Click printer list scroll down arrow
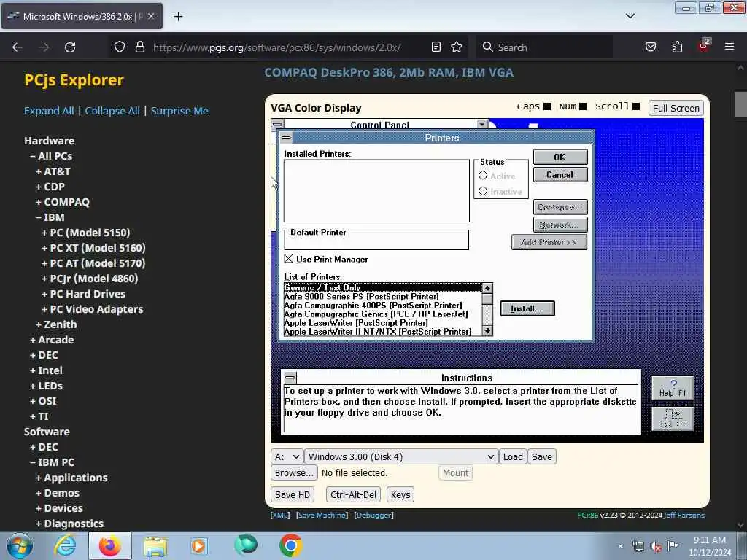 click(487, 330)
